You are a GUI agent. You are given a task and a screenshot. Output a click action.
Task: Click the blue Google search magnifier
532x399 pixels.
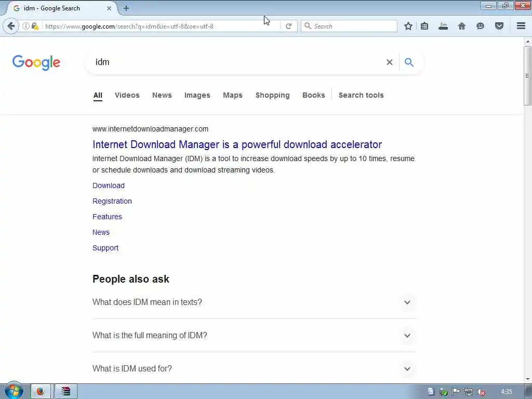[x=409, y=62]
